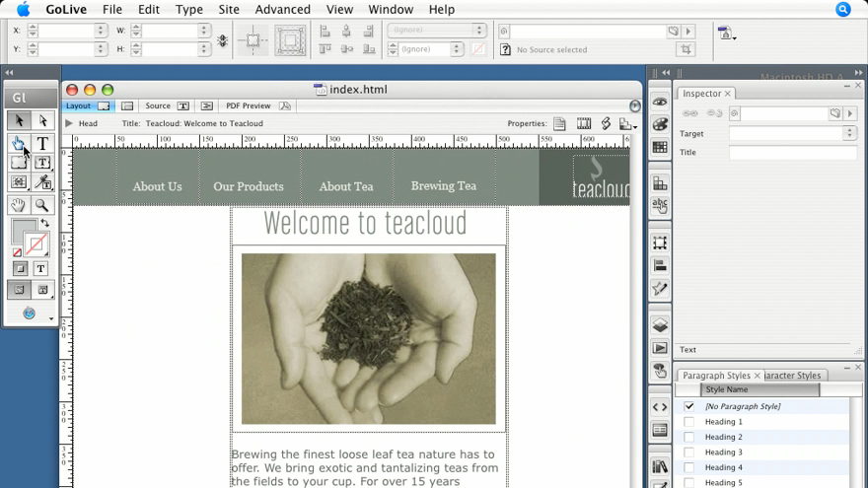Open the Source Code brackets panel
868x488 pixels.
660,407
